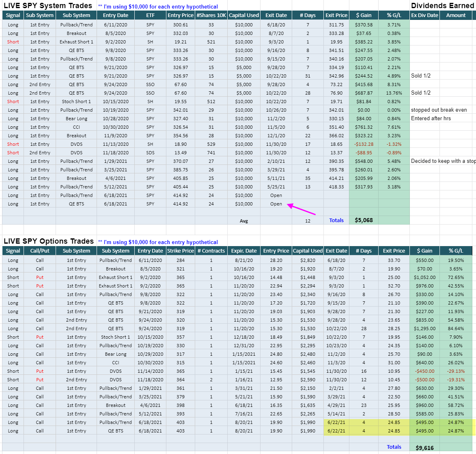This screenshot has width=476, height=454.
Task: Select the '19.21' entry price cell
Action: tap(180, 42)
